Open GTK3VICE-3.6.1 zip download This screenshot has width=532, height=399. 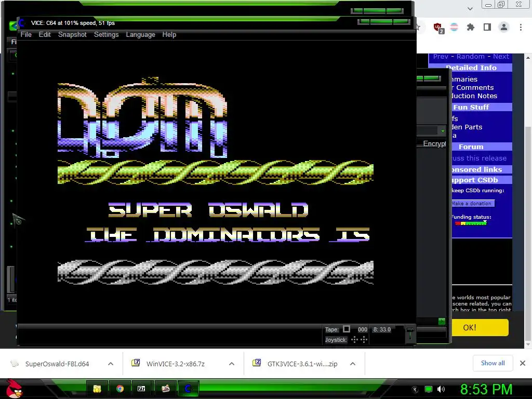pyautogui.click(x=302, y=364)
